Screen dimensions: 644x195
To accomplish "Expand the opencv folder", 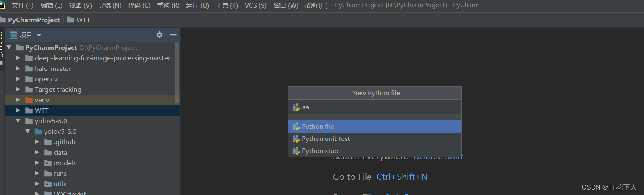I will click(x=18, y=79).
